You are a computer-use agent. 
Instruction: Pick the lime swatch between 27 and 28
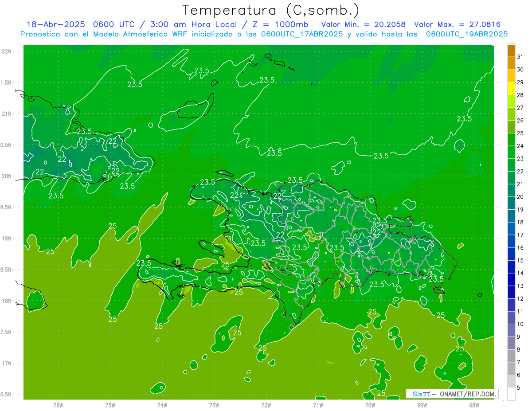[x=511, y=102]
